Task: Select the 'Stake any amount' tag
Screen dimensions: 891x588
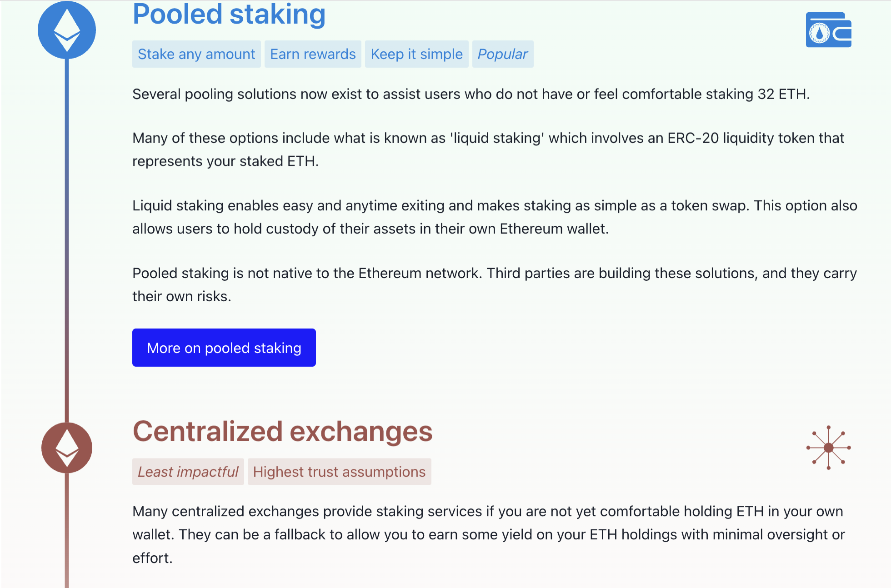Action: pos(196,54)
